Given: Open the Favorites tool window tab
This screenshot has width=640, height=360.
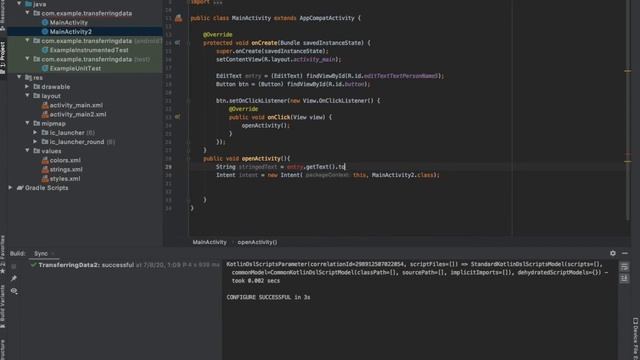Looking at the screenshot, I should (x=3, y=253).
